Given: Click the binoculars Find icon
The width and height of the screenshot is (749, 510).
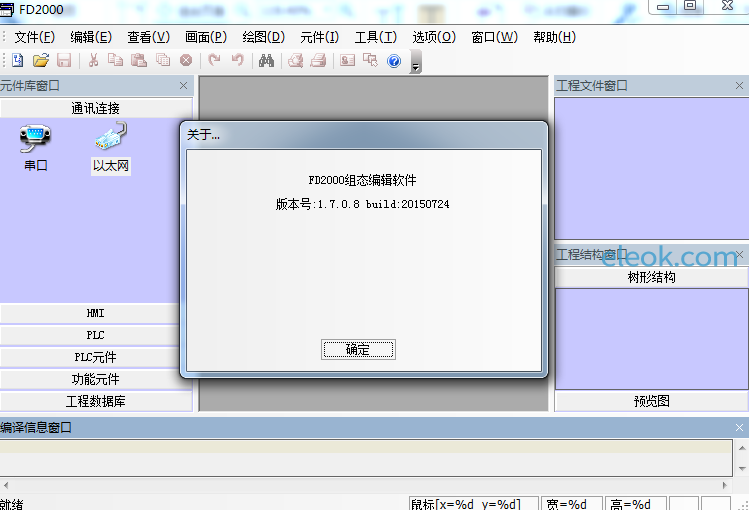Looking at the screenshot, I should point(266,61).
